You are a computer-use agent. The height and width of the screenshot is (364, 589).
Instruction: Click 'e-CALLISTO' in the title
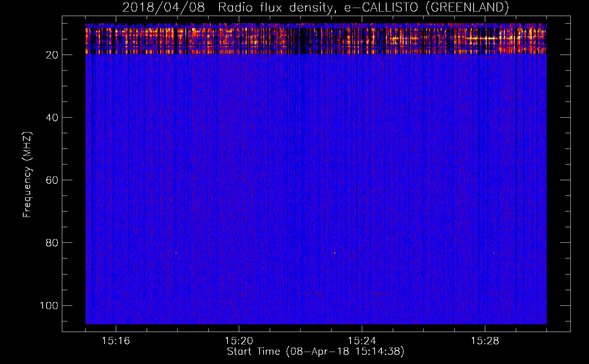click(x=381, y=7)
